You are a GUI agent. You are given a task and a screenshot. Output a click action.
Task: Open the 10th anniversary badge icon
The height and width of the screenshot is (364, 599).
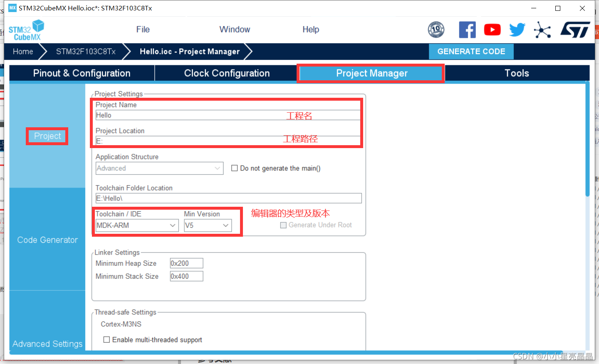pos(436,30)
